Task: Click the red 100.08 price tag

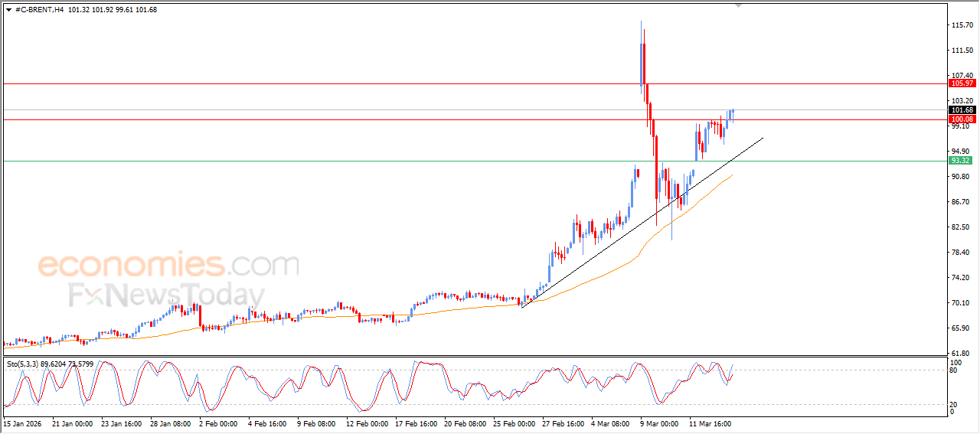Action: 961,119
